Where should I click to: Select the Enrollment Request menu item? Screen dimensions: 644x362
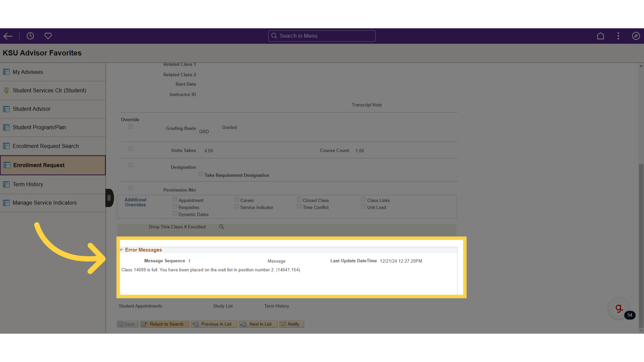53,165
